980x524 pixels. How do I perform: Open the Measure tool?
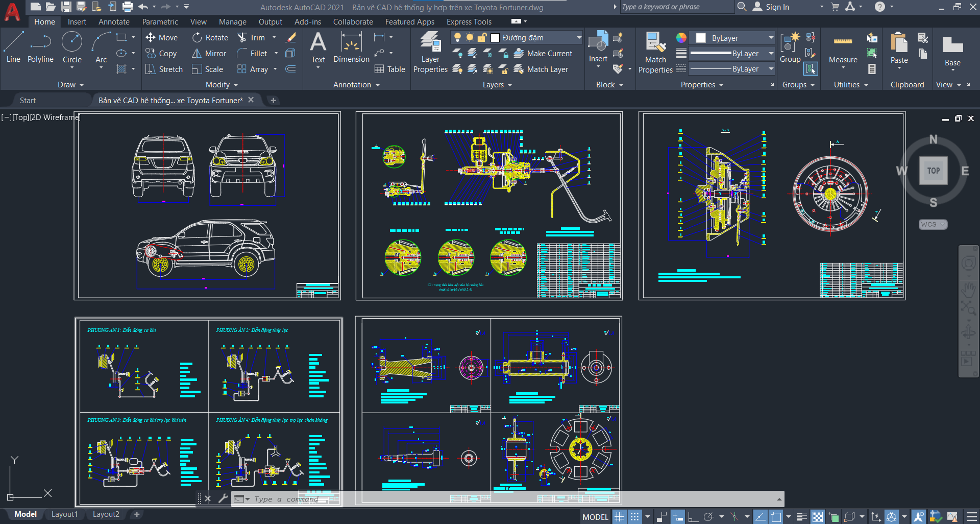click(x=843, y=50)
